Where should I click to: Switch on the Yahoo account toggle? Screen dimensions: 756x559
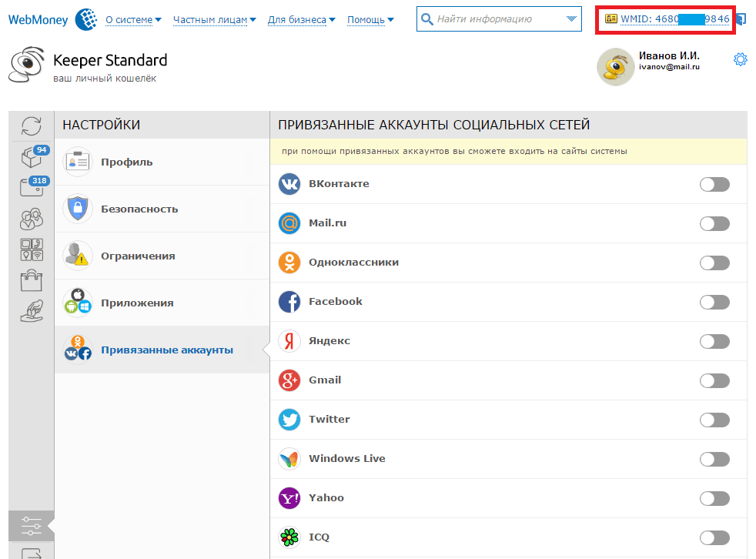coord(714,498)
